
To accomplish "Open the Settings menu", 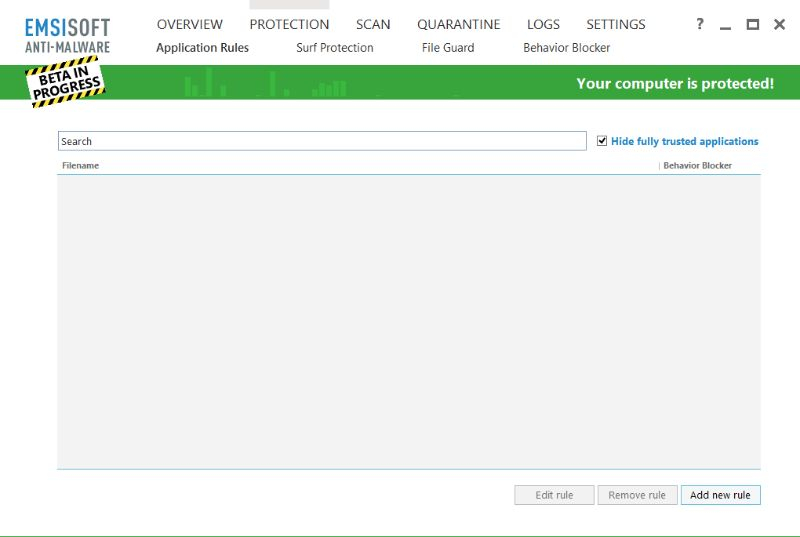I will pyautogui.click(x=616, y=25).
